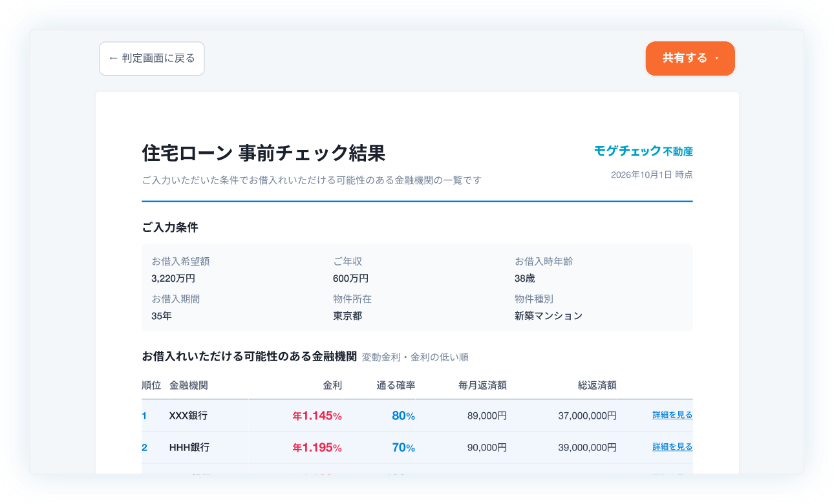Click the 東京都 property location value

click(x=347, y=316)
